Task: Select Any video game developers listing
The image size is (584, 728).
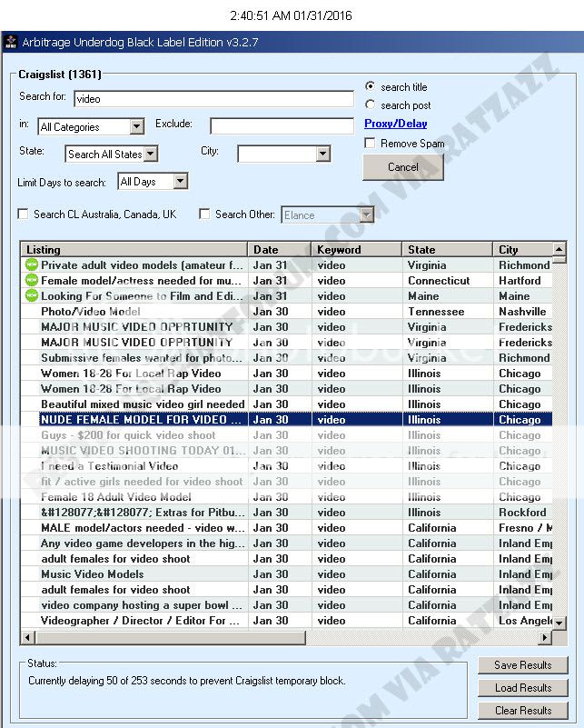Action: 286,544
